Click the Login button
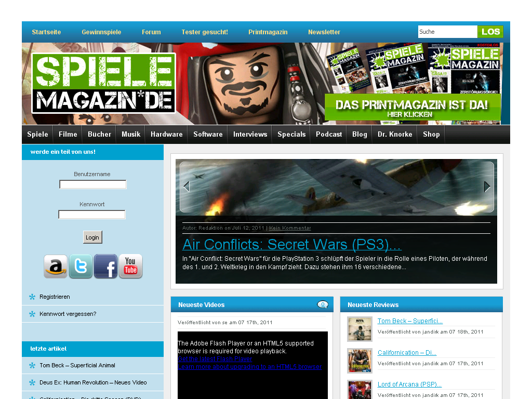This screenshot has width=532, height=399. (92, 237)
